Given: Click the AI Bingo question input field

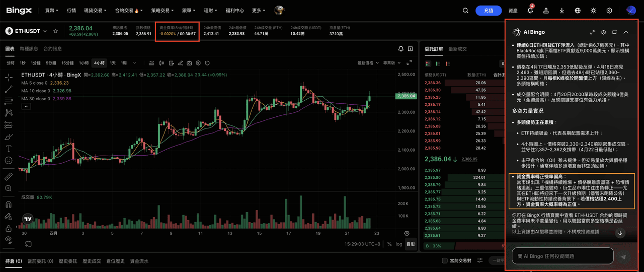Looking at the screenshot, I should [x=562, y=256].
